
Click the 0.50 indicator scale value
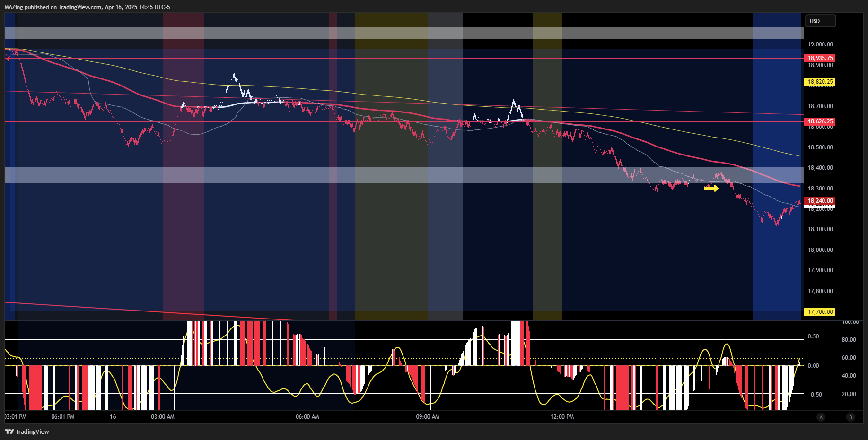(x=813, y=336)
